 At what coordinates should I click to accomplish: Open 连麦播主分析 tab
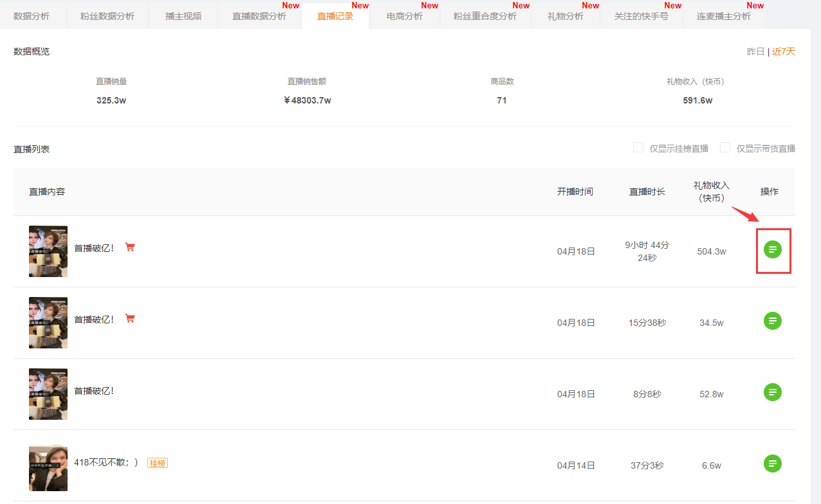point(724,16)
